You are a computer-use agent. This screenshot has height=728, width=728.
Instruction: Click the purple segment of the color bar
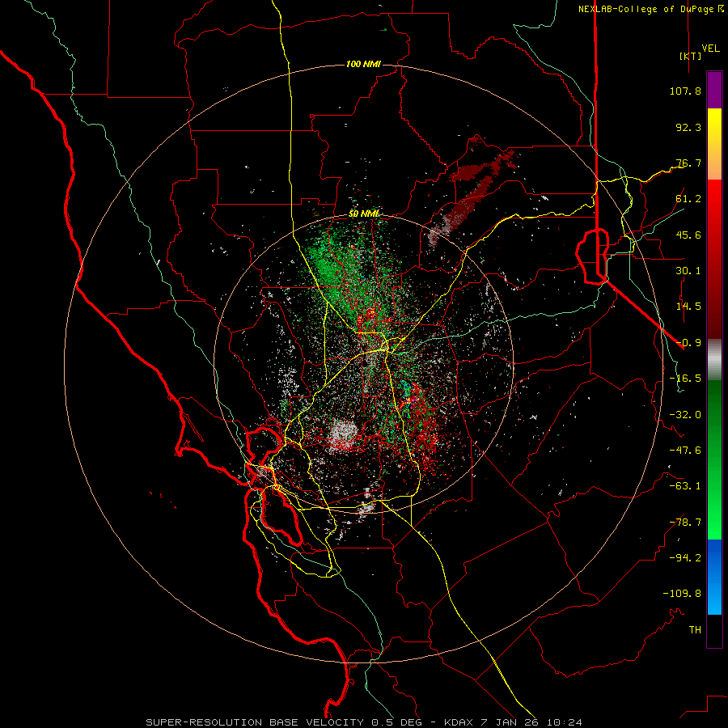(714, 90)
